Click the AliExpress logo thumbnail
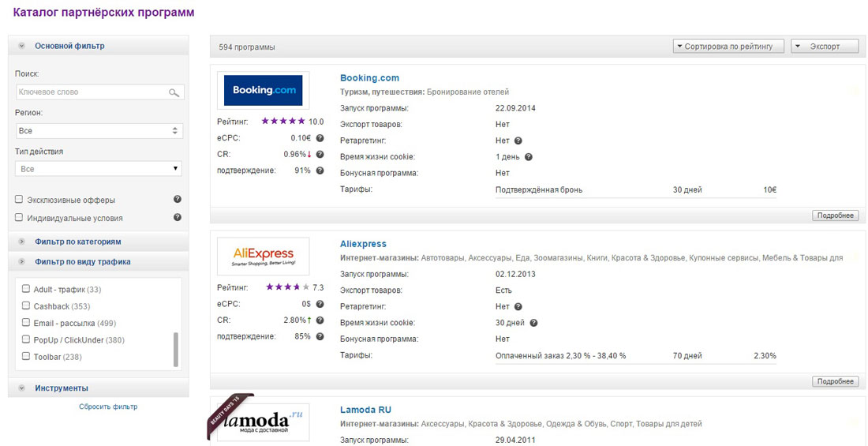The width and height of the screenshot is (868, 446). [263, 256]
